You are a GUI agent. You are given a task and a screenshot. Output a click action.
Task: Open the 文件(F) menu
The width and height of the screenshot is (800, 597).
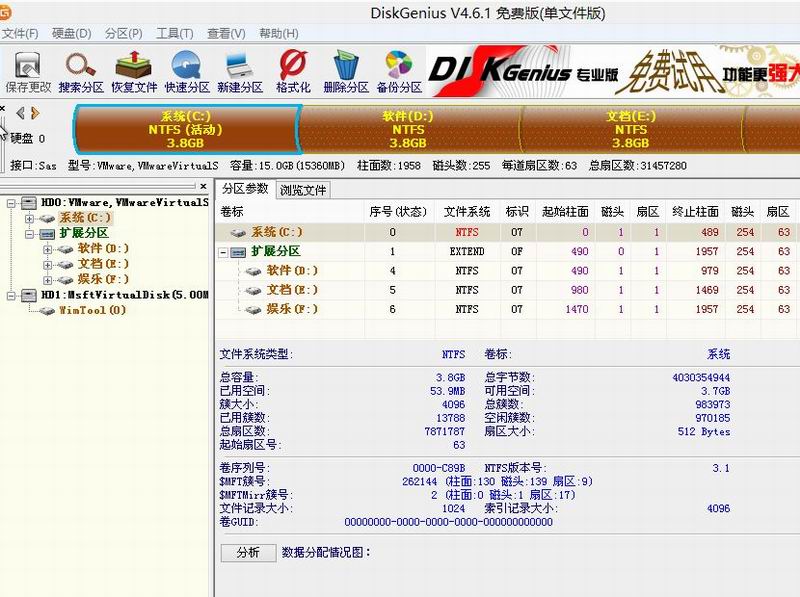click(20, 34)
